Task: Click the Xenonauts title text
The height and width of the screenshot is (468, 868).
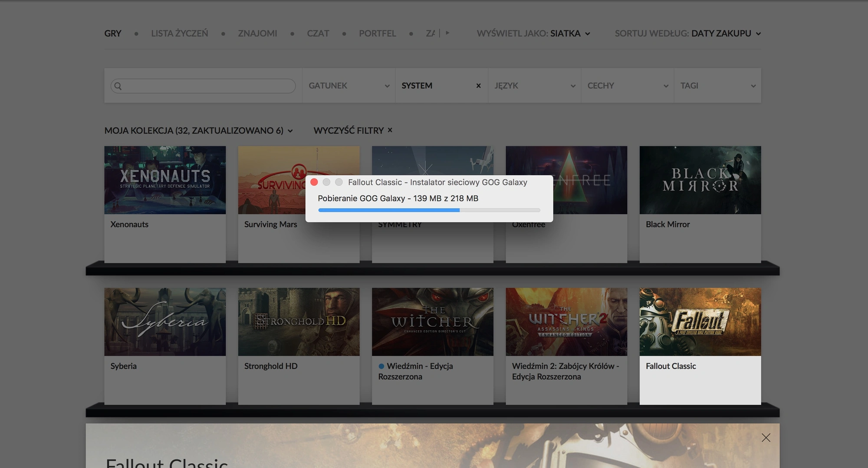Action: click(x=129, y=224)
